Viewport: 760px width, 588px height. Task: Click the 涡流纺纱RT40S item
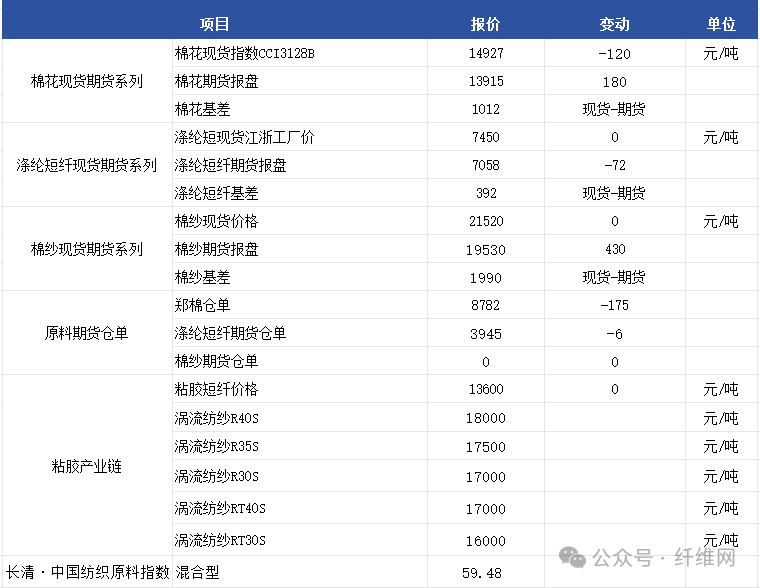pos(220,509)
